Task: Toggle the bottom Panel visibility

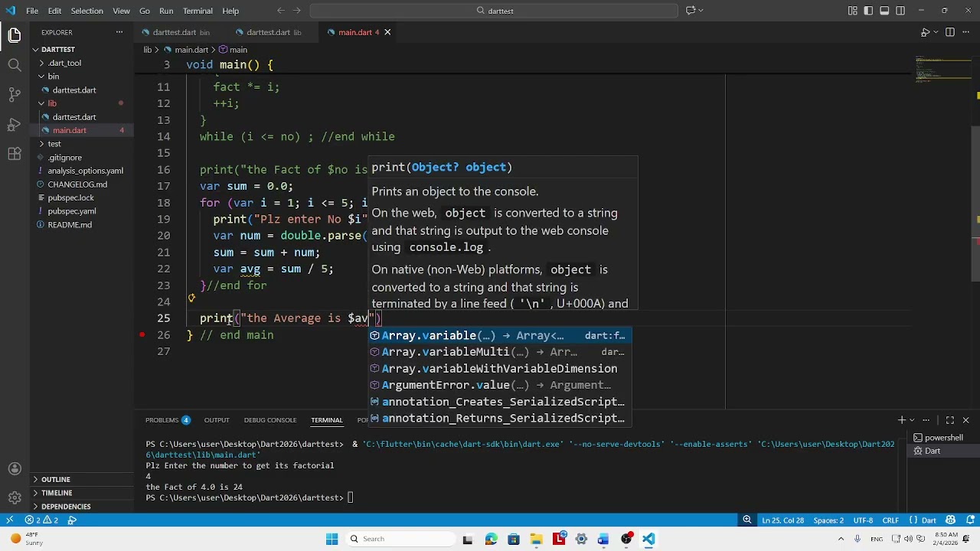Action: click(x=884, y=11)
